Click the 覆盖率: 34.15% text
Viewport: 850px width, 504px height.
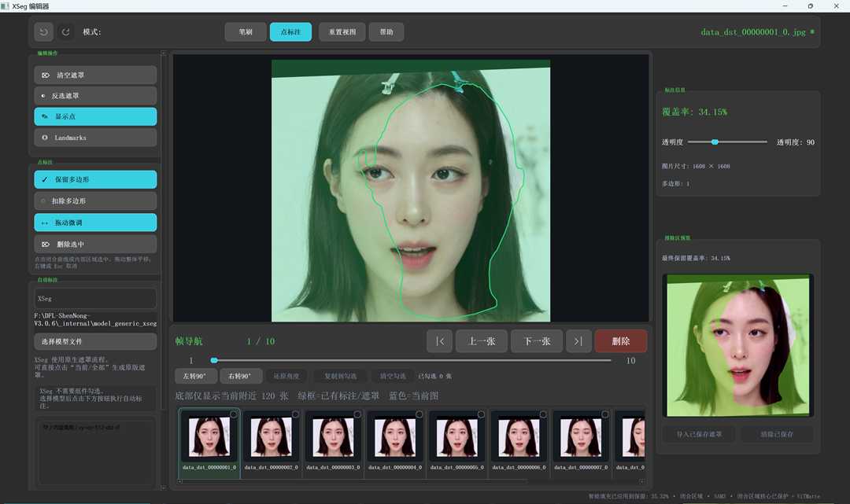[694, 112]
